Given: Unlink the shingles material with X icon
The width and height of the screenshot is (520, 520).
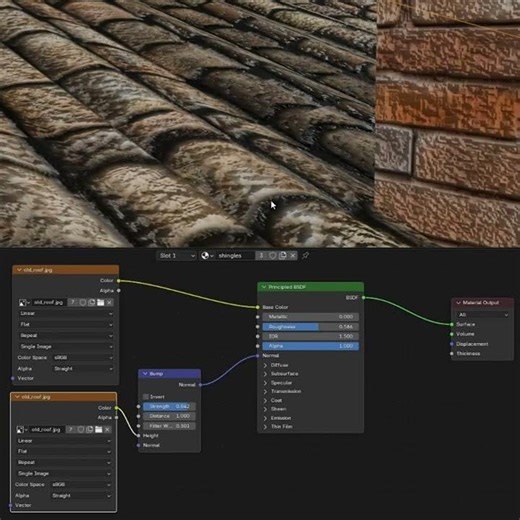Looking at the screenshot, I should point(293,256).
